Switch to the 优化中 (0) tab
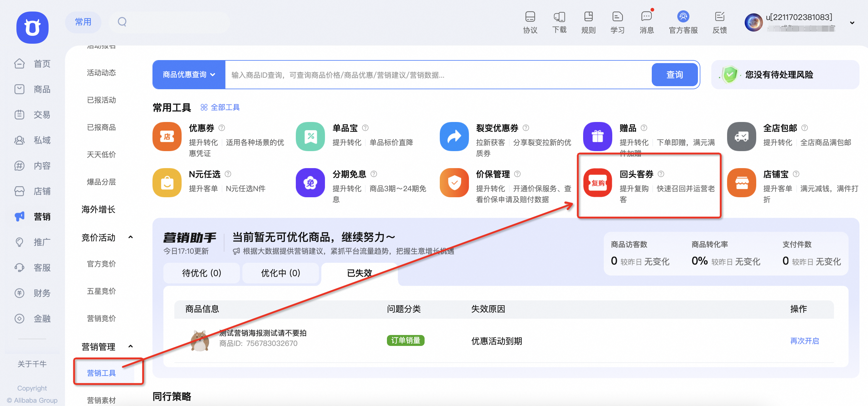 (x=280, y=273)
